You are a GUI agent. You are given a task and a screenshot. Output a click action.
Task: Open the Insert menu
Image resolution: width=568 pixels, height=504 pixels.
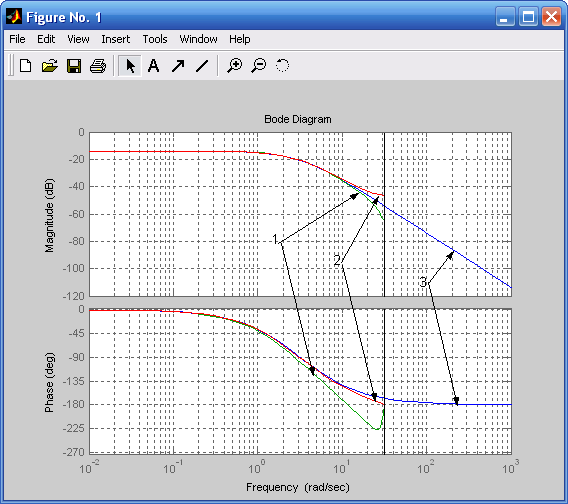(x=116, y=39)
